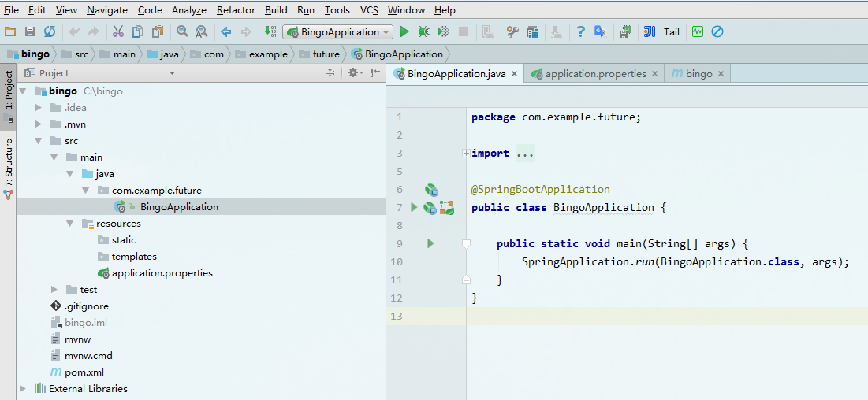Open the Project panel gear settings menu
Image resolution: width=868 pixels, height=400 pixels.
click(x=355, y=72)
